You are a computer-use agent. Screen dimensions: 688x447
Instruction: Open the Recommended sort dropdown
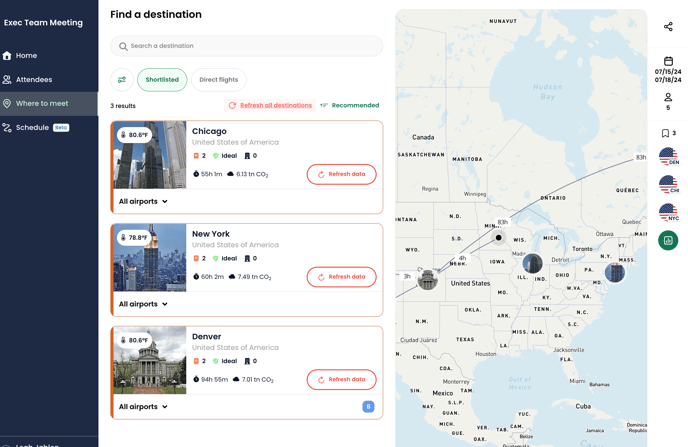[x=350, y=105]
